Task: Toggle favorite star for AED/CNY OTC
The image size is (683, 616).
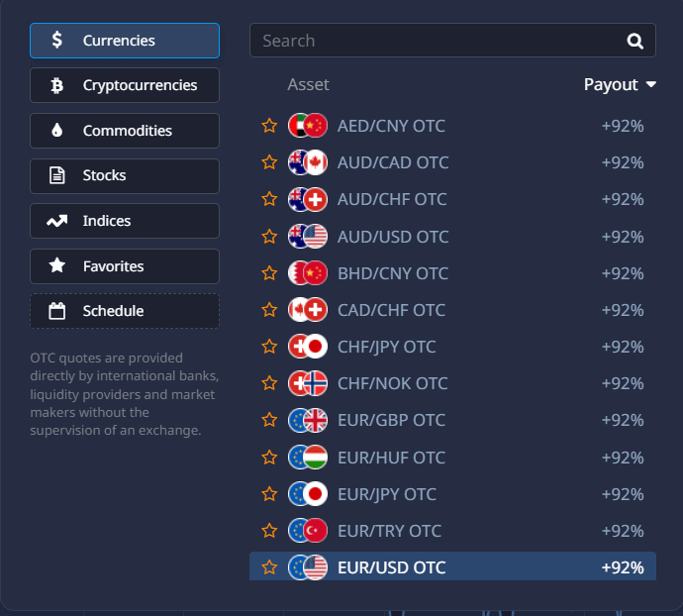Action: 269,126
